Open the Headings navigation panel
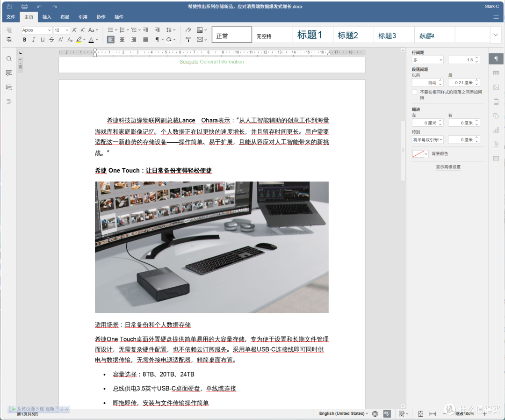The width and height of the screenshot is (505, 420). 9,101
